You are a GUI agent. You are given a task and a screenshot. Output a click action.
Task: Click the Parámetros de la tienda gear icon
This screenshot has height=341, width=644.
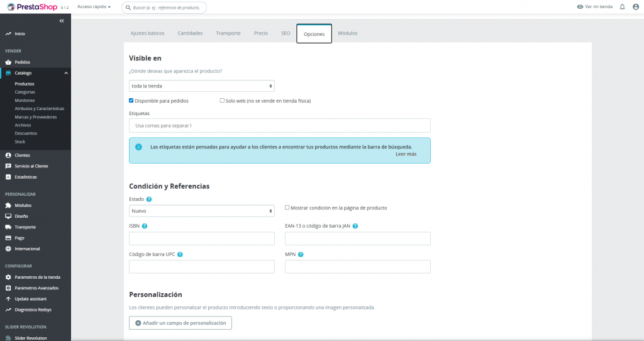point(8,277)
